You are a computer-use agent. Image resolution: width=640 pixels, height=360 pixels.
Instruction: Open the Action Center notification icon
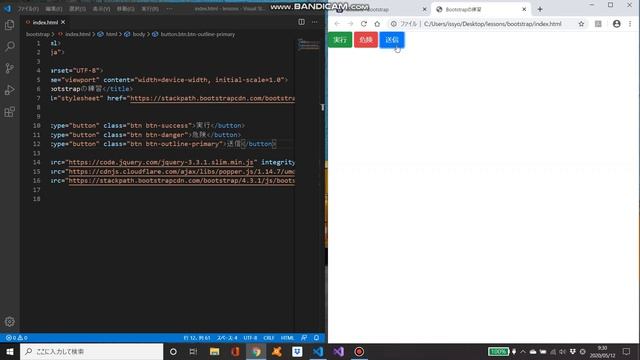coord(626,351)
